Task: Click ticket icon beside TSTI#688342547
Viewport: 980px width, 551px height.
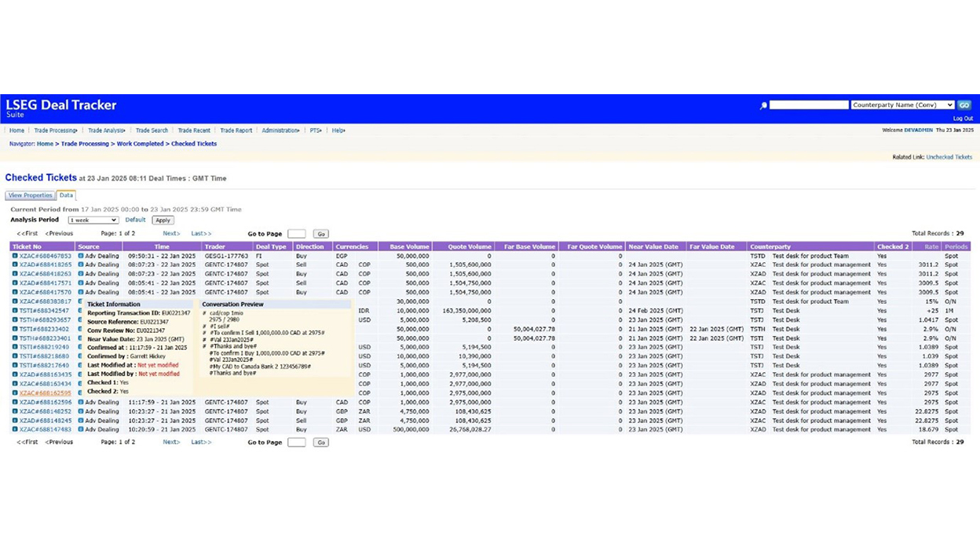Action: pos(15,311)
